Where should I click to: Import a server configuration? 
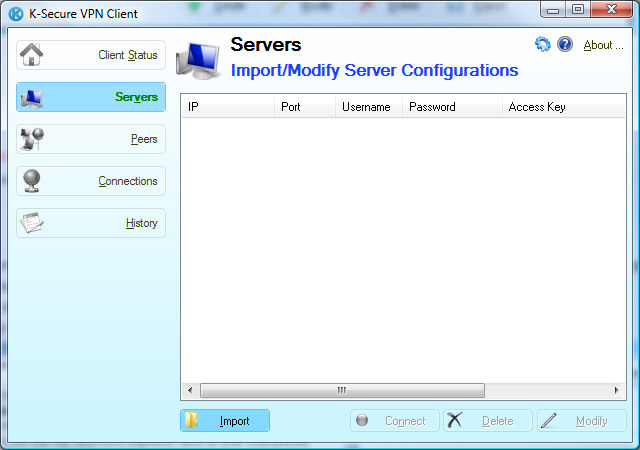[x=225, y=421]
